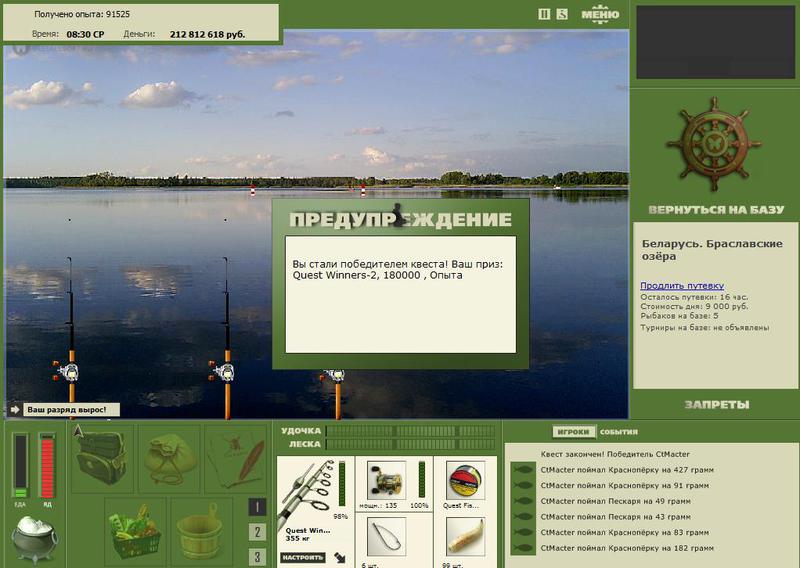Click the arrow icon beside НАСТРОИТЬ
800x568 pixels.
pyautogui.click(x=340, y=557)
